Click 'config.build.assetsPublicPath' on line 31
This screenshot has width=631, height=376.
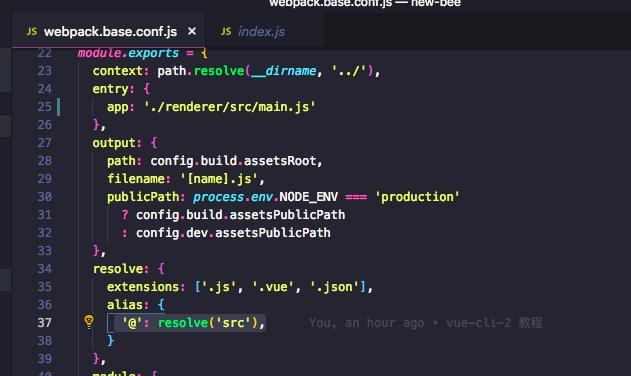point(240,215)
